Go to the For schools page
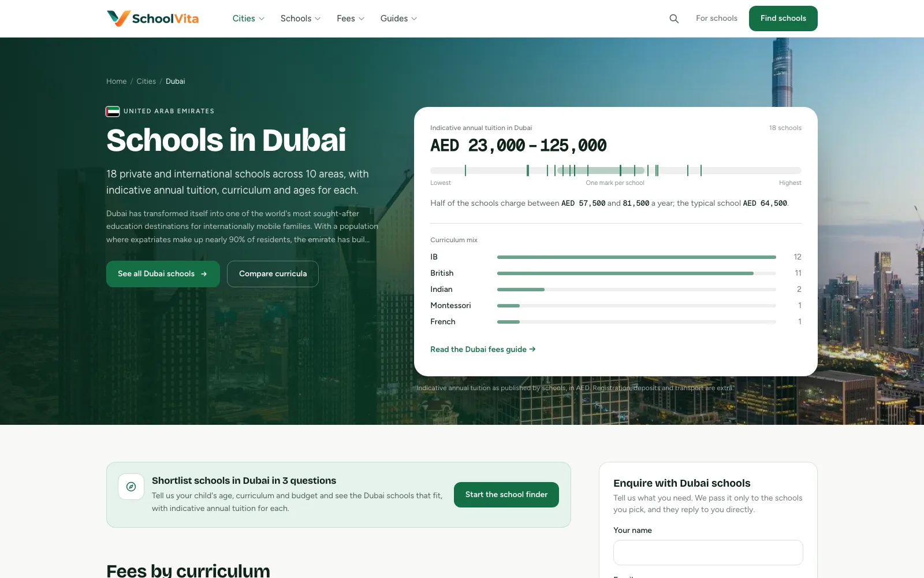 pyautogui.click(x=716, y=18)
